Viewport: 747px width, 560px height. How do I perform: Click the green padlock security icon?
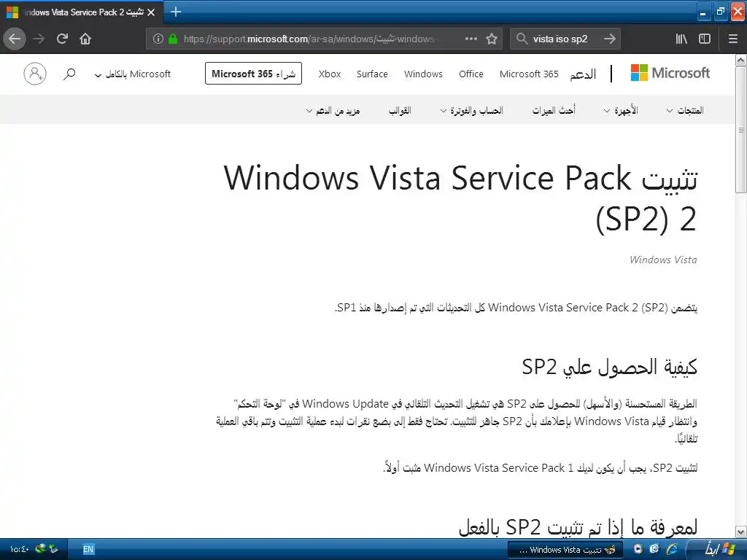click(x=173, y=39)
